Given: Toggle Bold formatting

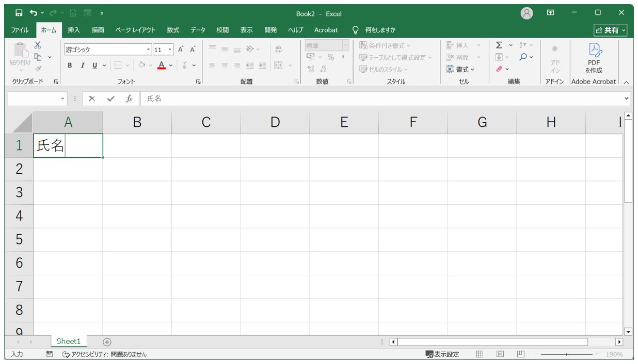Looking at the screenshot, I should coord(70,65).
